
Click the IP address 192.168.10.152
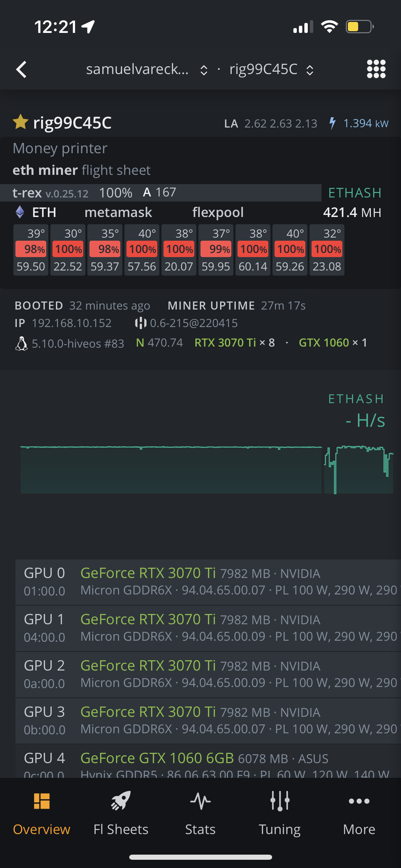coord(72,323)
